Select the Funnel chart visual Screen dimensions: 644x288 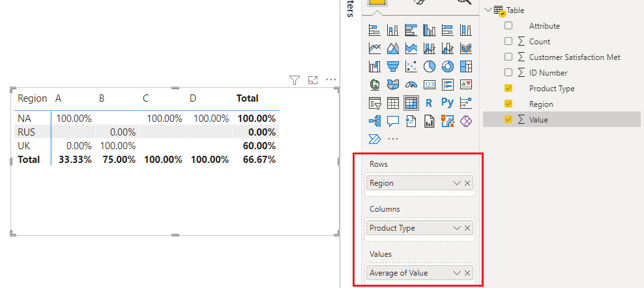click(x=393, y=66)
